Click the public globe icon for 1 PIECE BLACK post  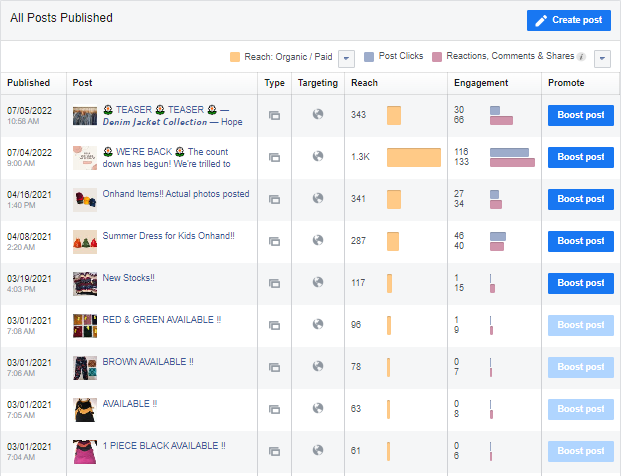click(x=318, y=450)
